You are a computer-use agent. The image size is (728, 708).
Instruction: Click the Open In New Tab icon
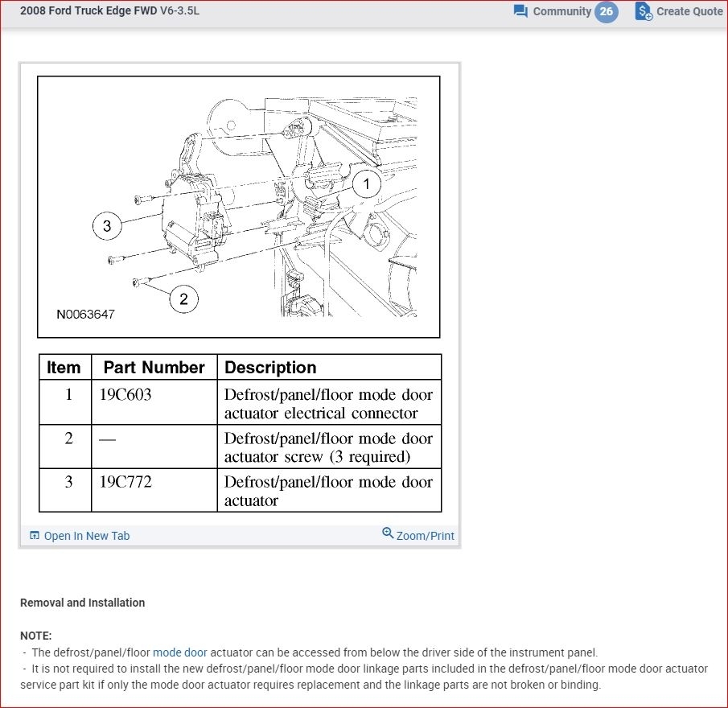(35, 535)
